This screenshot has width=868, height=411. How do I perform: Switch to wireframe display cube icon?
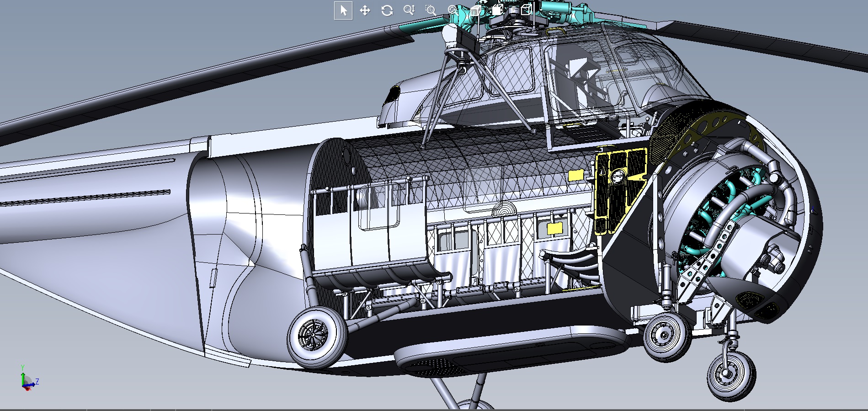pyautogui.click(x=526, y=10)
